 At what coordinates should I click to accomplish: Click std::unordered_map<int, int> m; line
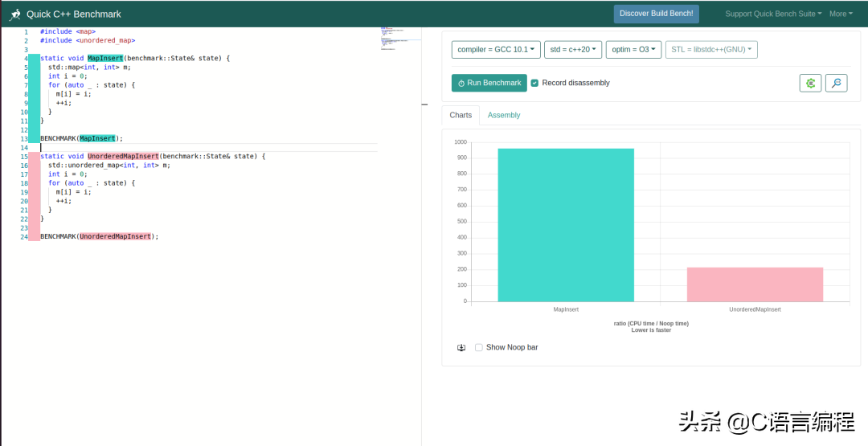point(109,165)
